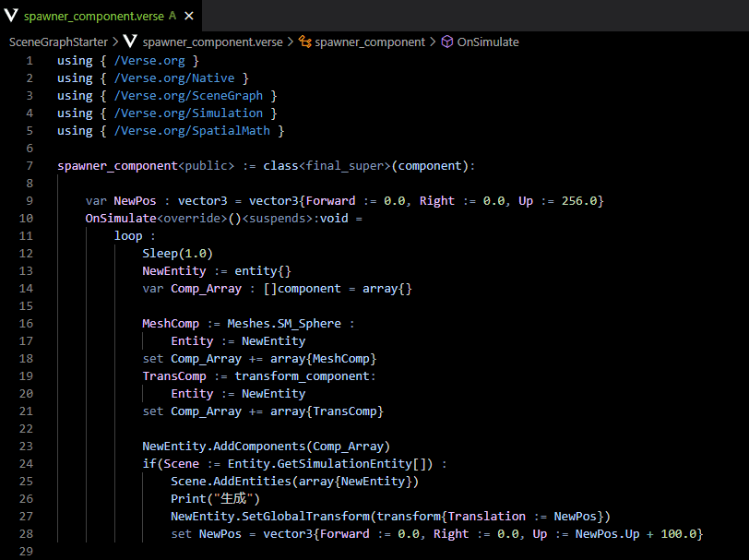749x560 pixels.
Task: Open SceneGraphStarter breadcrumb folder
Action: pyautogui.click(x=58, y=42)
